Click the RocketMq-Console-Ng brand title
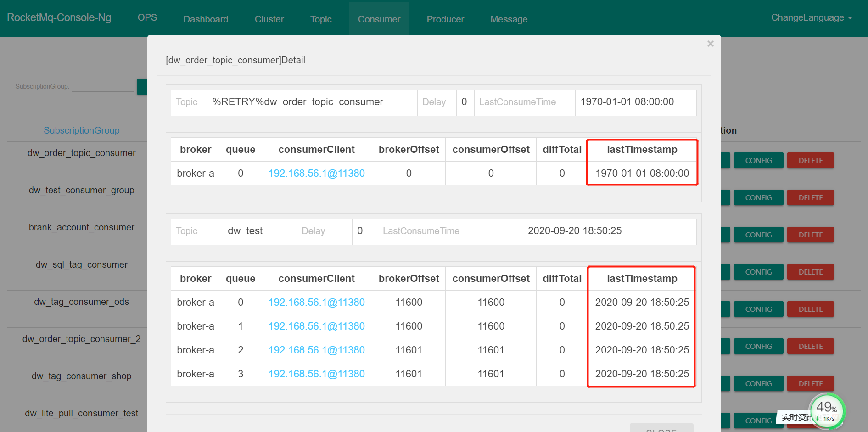 [59, 17]
